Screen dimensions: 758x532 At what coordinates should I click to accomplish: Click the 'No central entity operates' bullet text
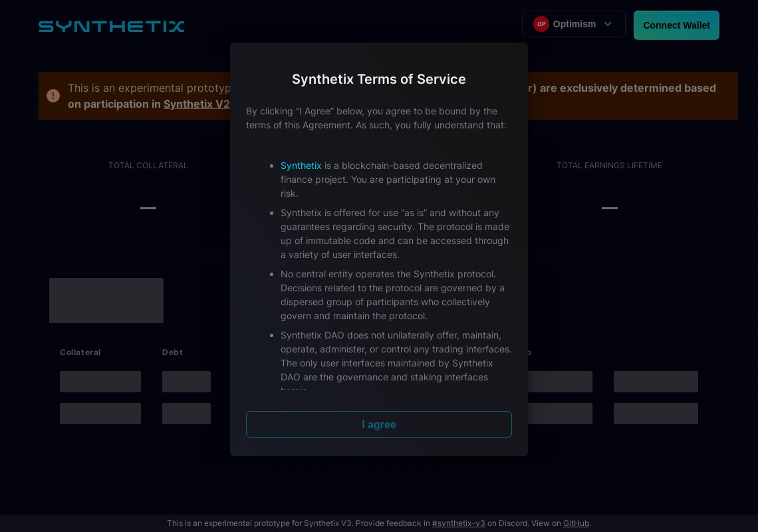point(392,295)
